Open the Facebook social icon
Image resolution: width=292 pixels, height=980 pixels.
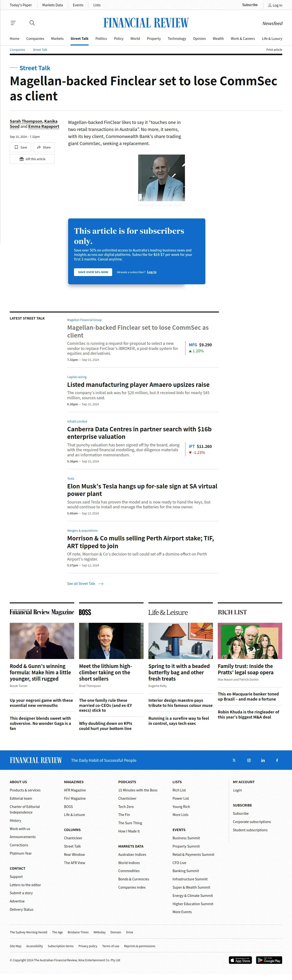pyautogui.click(x=277, y=760)
